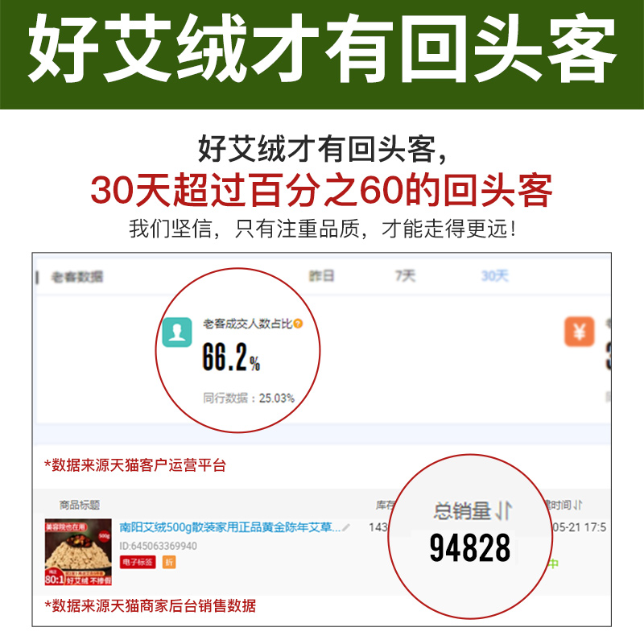Select the 7天 tab
The image size is (644, 644).
[x=406, y=275]
